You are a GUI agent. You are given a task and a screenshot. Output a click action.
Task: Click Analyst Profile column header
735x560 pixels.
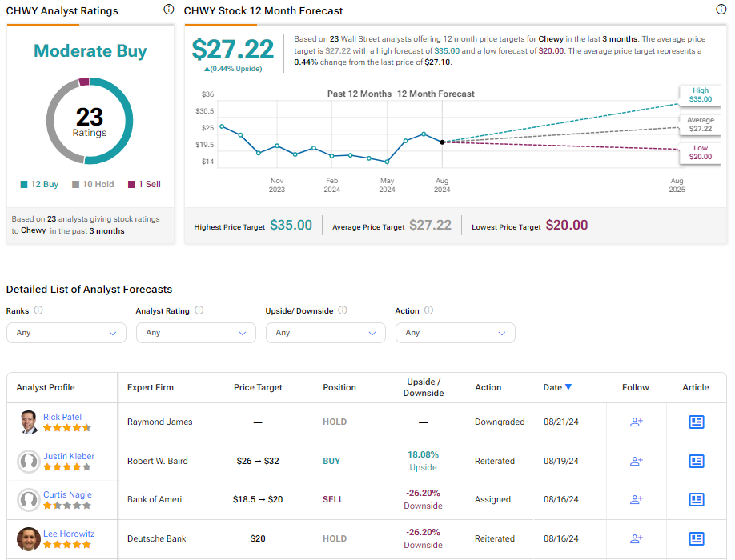click(x=46, y=387)
